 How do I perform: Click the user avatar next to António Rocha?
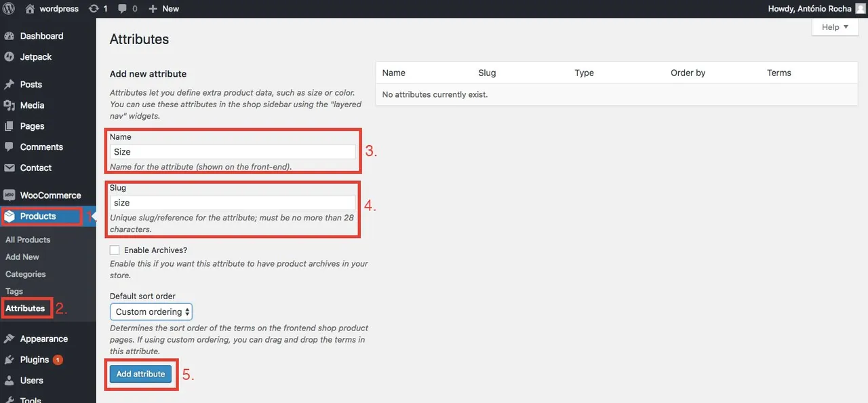861,9
